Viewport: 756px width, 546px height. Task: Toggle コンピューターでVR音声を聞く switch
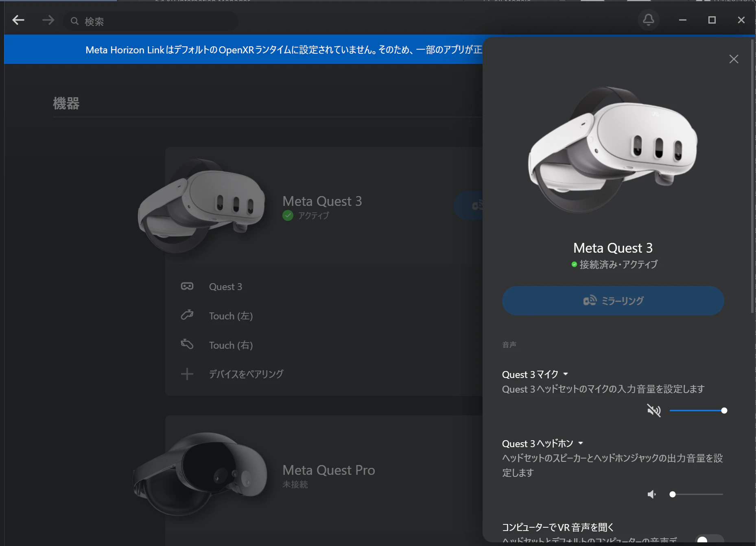[x=710, y=539]
